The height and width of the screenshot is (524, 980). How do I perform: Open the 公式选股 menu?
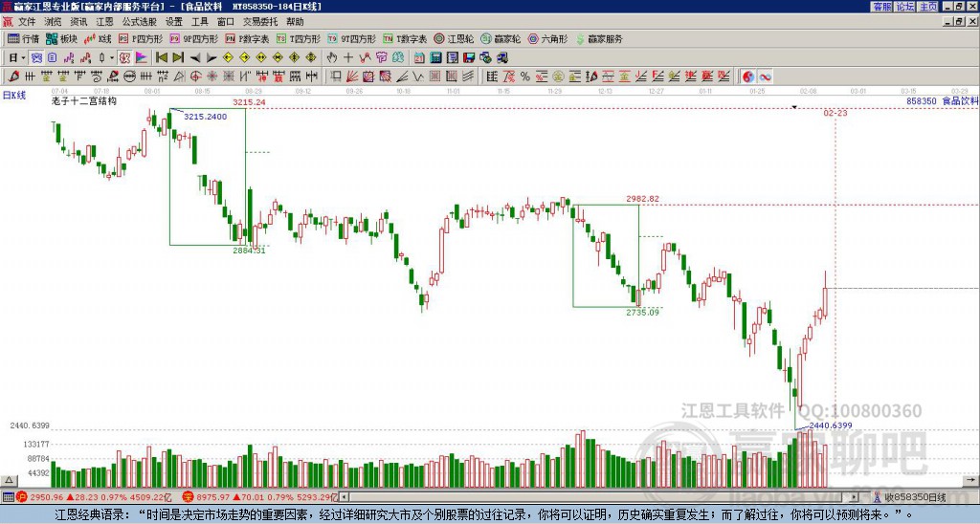140,22
